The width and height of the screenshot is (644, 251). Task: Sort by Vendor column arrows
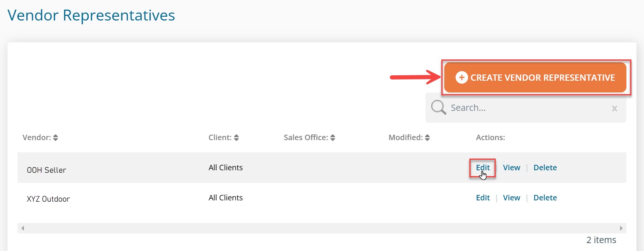[x=56, y=137]
